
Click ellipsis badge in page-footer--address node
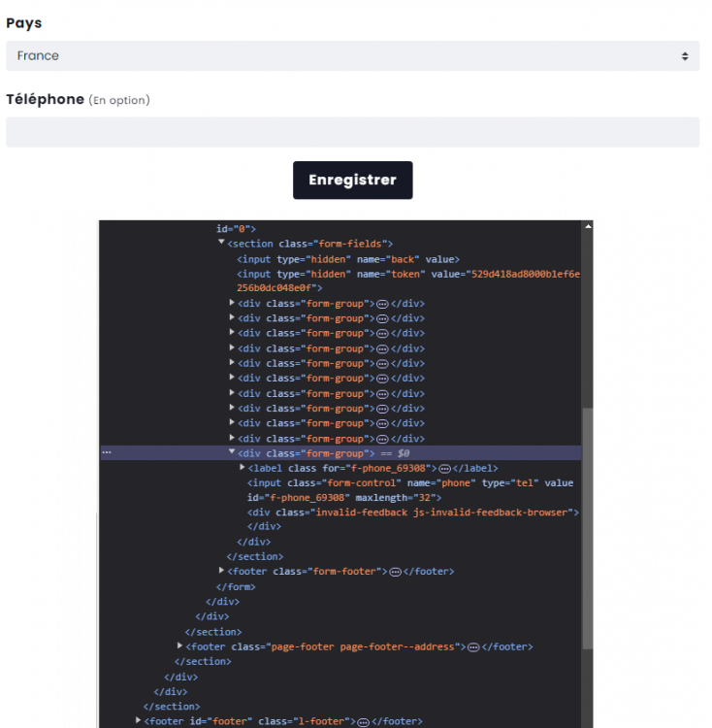coord(472,646)
